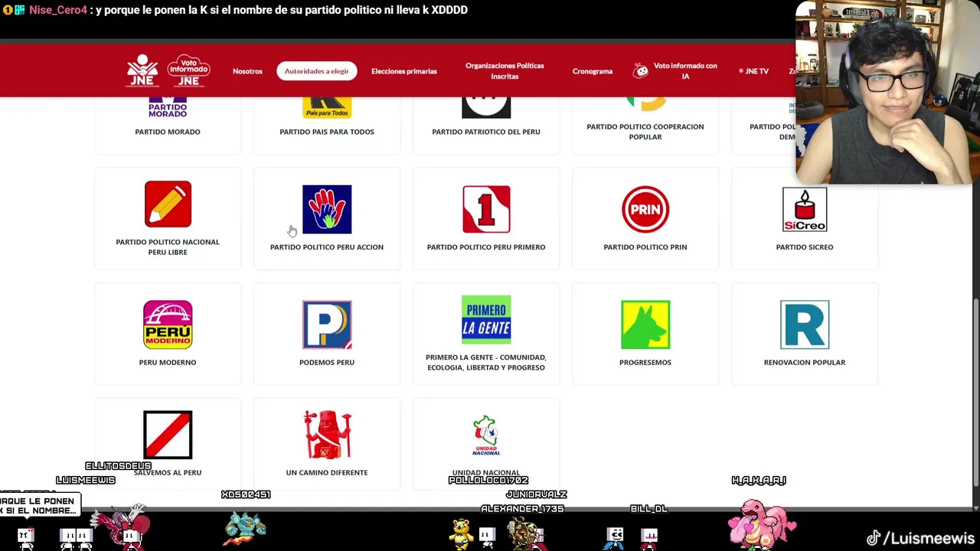Click Peru Primero number one logo
980x551 pixels.
486,209
